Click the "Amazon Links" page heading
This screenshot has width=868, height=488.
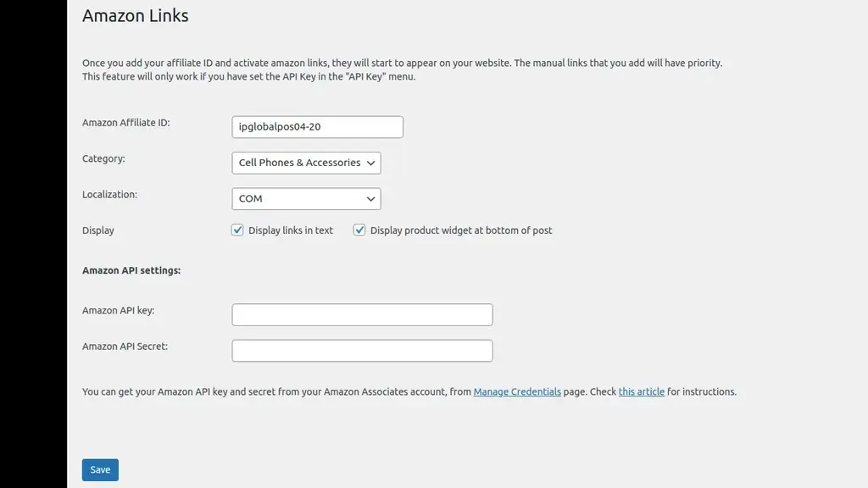135,15
